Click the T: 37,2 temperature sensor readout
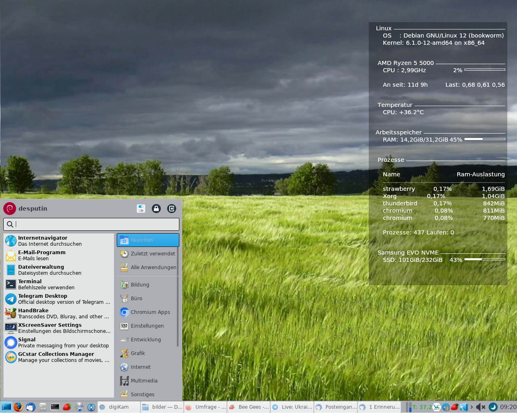Screen dimensions: 517x420 tap(422, 407)
